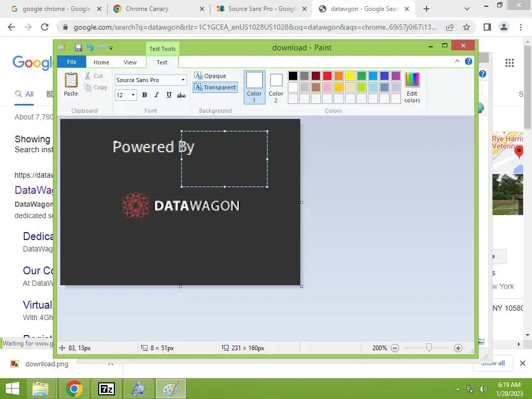Pick the orange color swatch
The image size is (532, 399).
point(339,76)
